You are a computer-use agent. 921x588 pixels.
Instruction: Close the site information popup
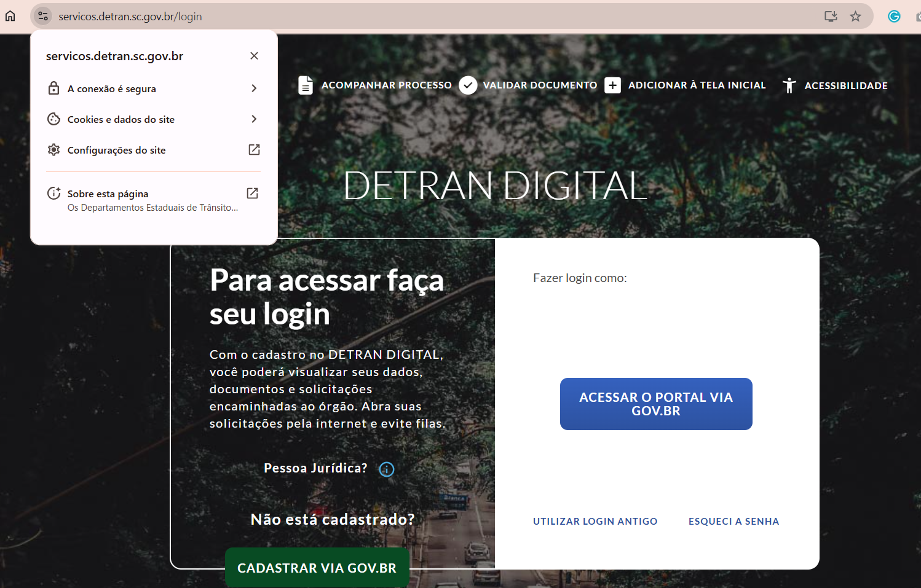point(254,56)
